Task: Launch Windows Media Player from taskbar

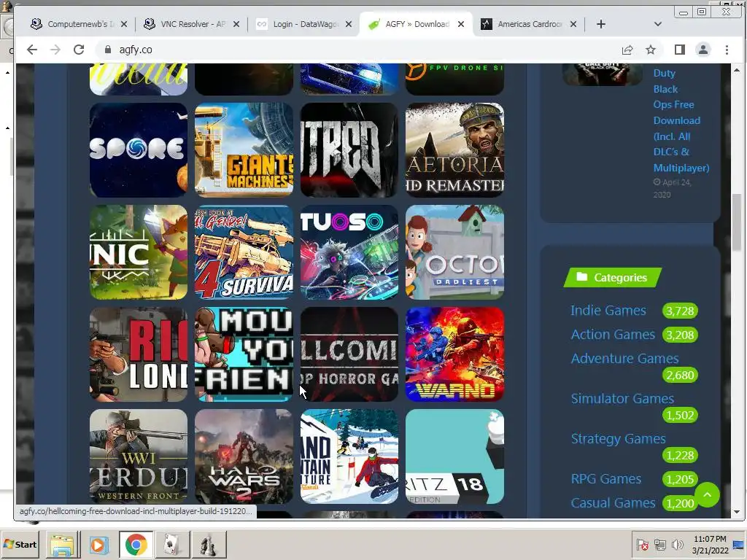Action: tap(99, 545)
